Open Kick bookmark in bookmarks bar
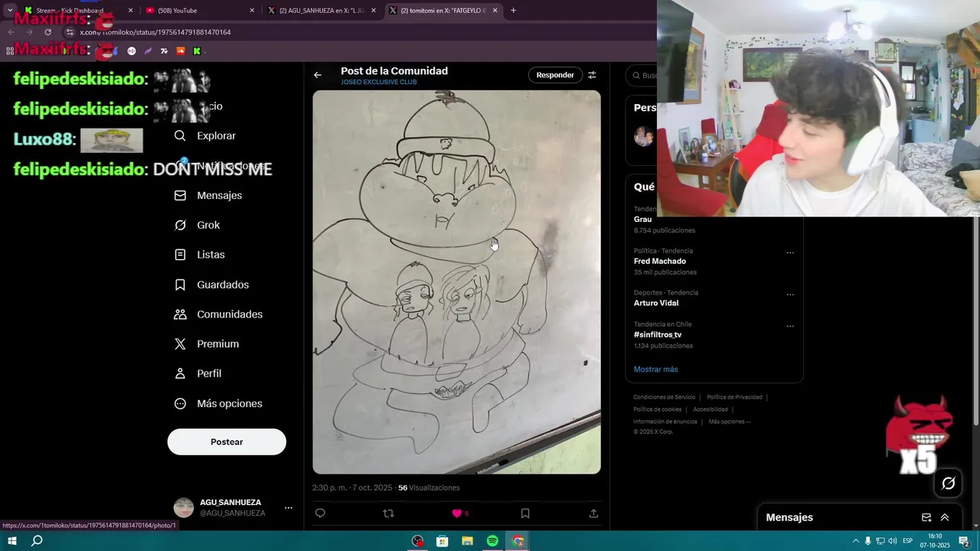The height and width of the screenshot is (551, 980). tap(197, 51)
